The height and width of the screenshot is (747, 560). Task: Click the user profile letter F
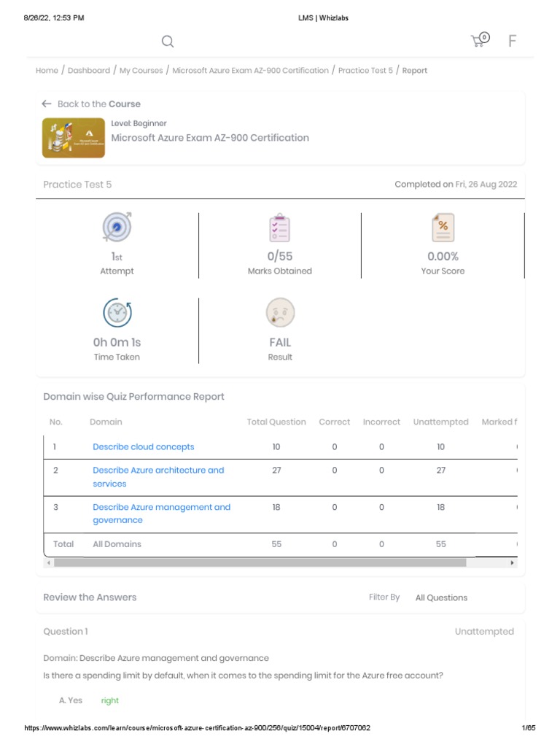point(512,41)
